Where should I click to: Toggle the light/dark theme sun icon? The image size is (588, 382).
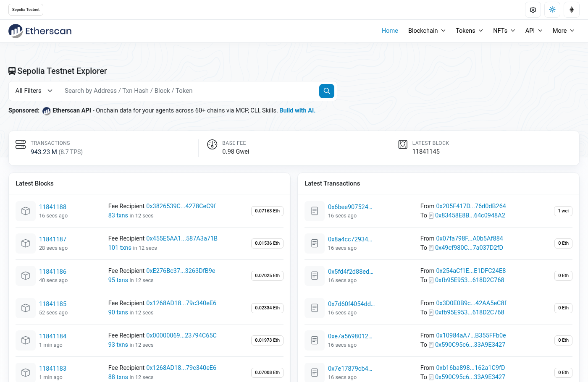[552, 10]
